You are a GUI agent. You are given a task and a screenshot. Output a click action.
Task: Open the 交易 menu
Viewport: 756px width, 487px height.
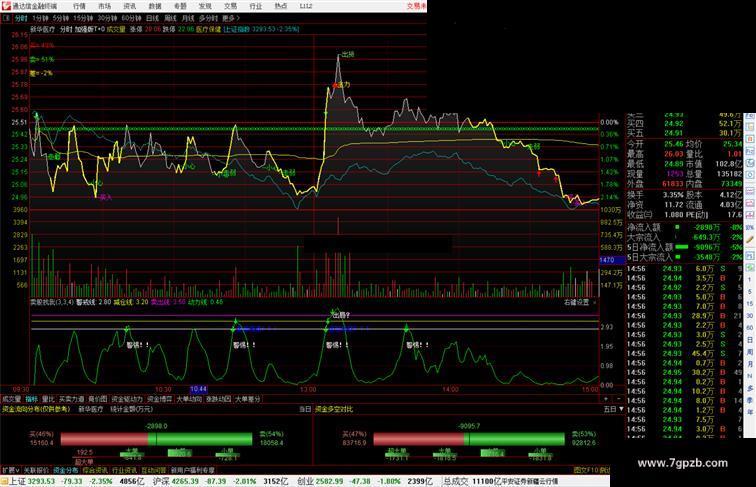[230, 6]
